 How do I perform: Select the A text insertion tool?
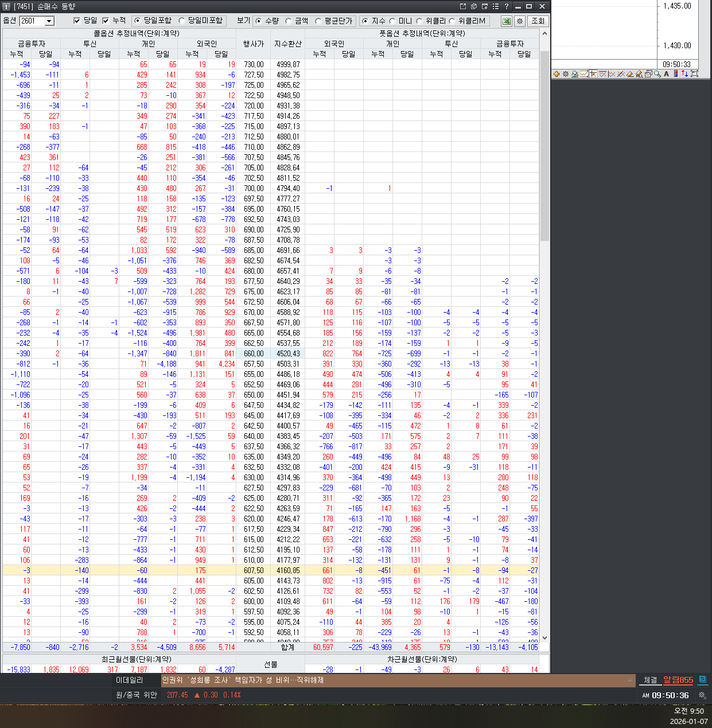(666, 74)
